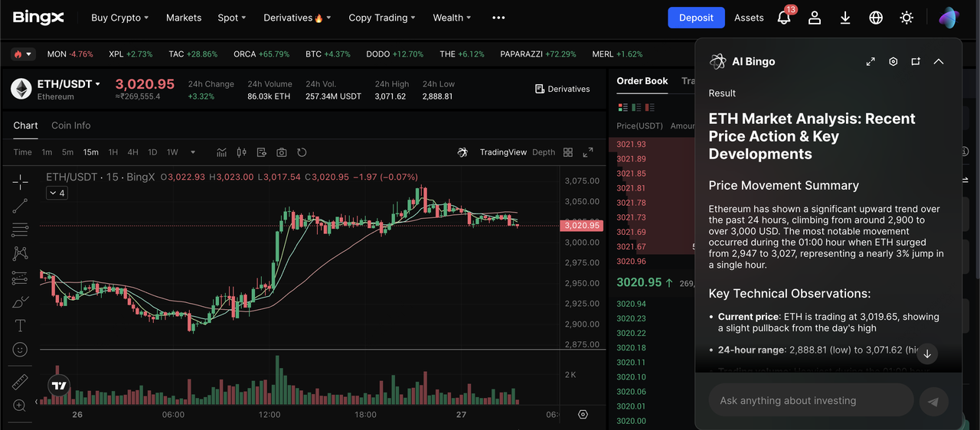This screenshot has width=980, height=430.
Task: Open chart indicators icon
Action: (x=222, y=152)
